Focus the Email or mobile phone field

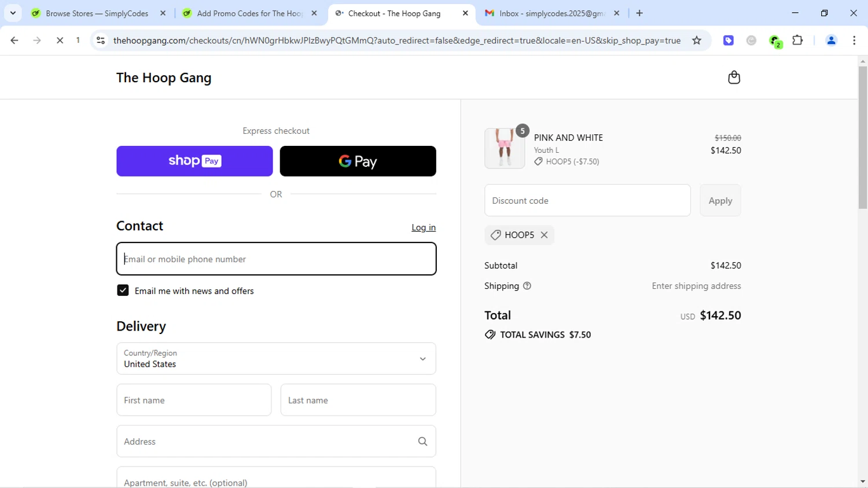point(276,259)
